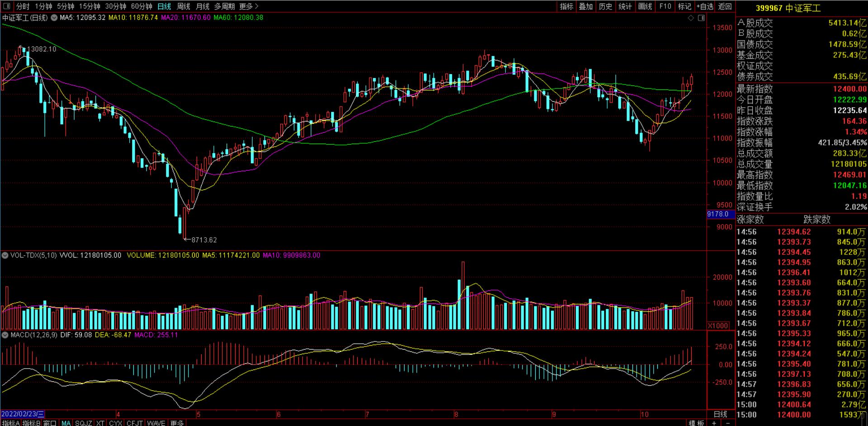The width and height of the screenshot is (868, 426).
Task: Click the 叠加 overlay button
Action: tap(586, 6)
